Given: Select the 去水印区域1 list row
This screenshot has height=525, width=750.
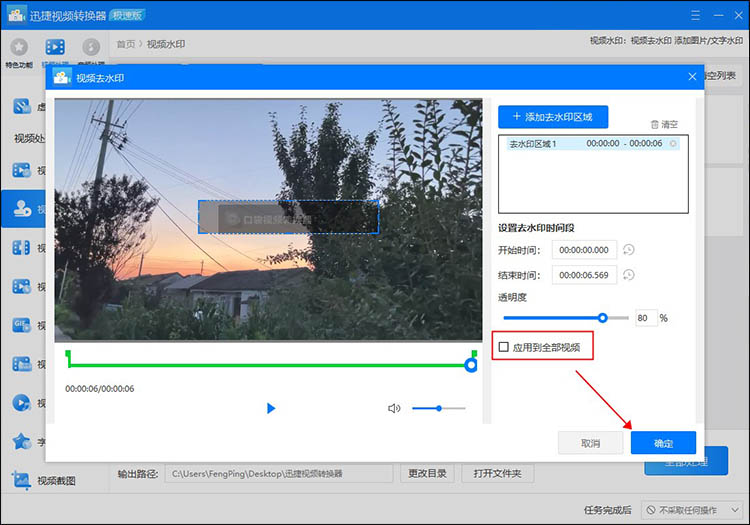Looking at the screenshot, I should coord(593,143).
